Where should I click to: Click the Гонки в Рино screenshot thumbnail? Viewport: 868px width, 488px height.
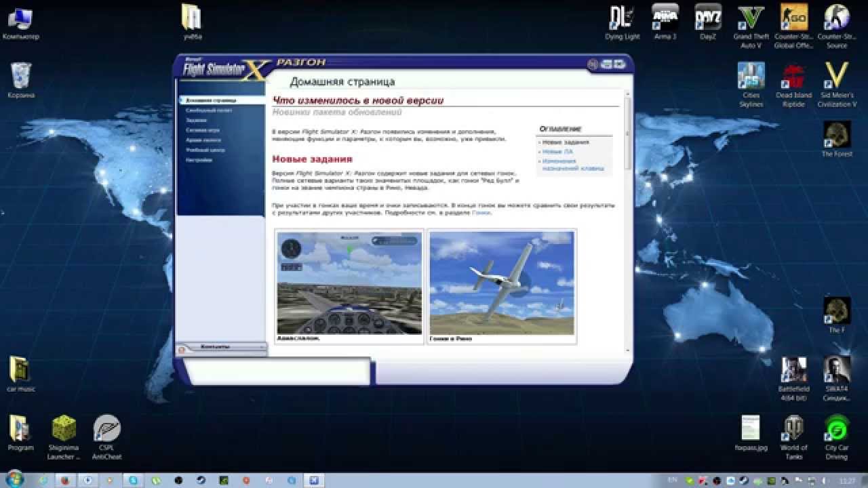pyautogui.click(x=502, y=283)
